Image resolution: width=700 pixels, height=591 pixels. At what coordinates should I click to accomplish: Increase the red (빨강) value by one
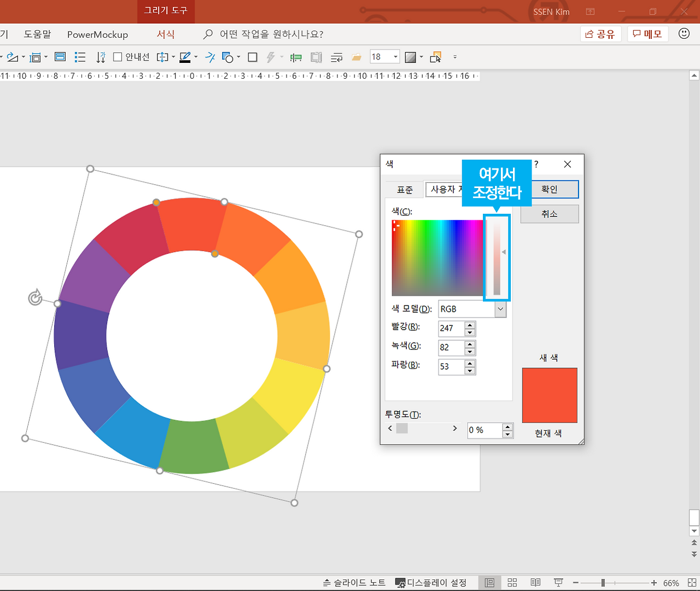click(x=470, y=325)
